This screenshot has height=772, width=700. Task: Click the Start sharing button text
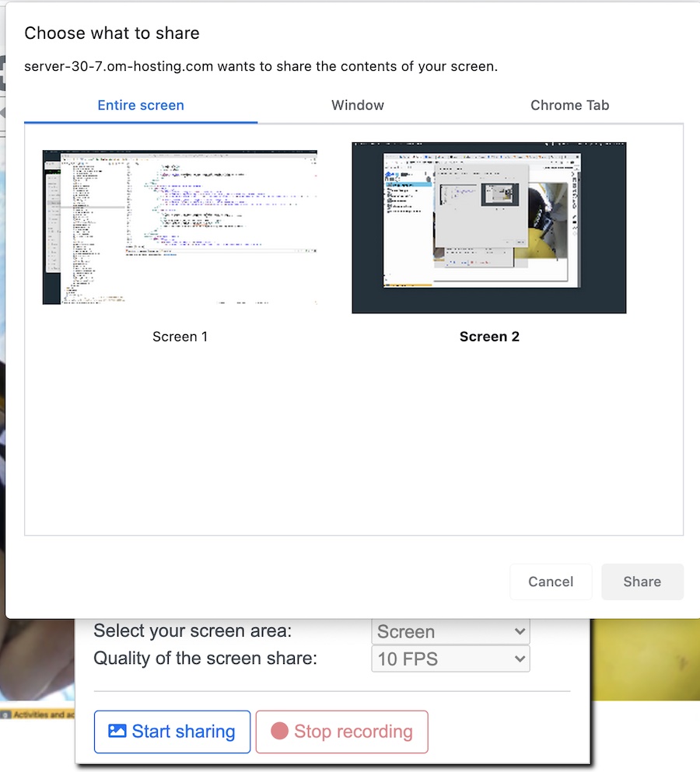184,732
